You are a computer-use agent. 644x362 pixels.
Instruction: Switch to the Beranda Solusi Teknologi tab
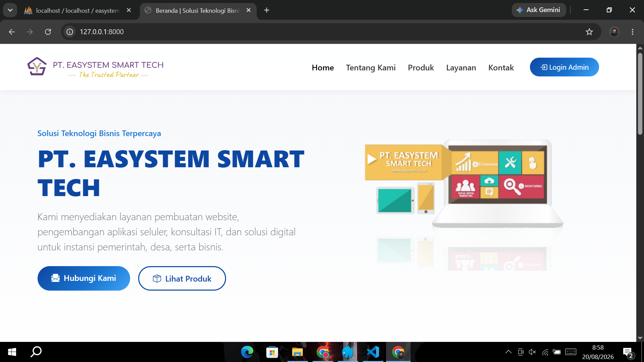tap(198, 10)
